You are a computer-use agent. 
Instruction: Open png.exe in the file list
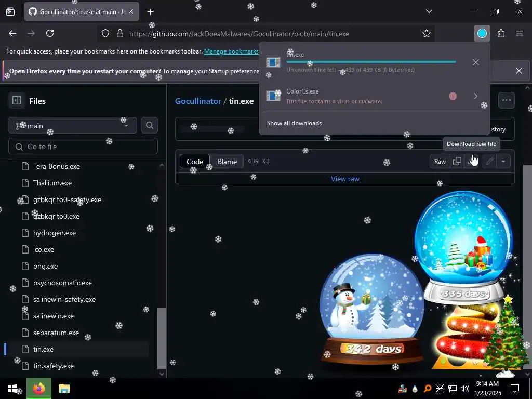[45, 267]
